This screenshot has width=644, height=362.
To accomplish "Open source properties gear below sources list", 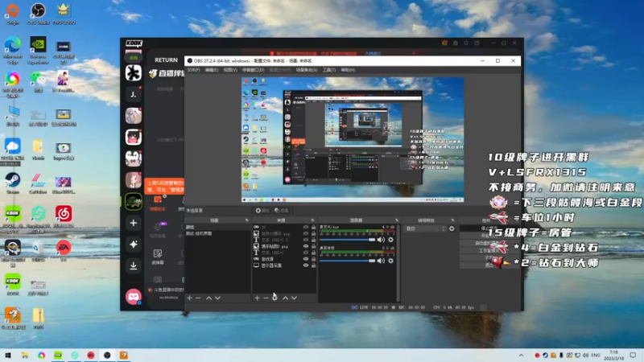I will (x=275, y=298).
